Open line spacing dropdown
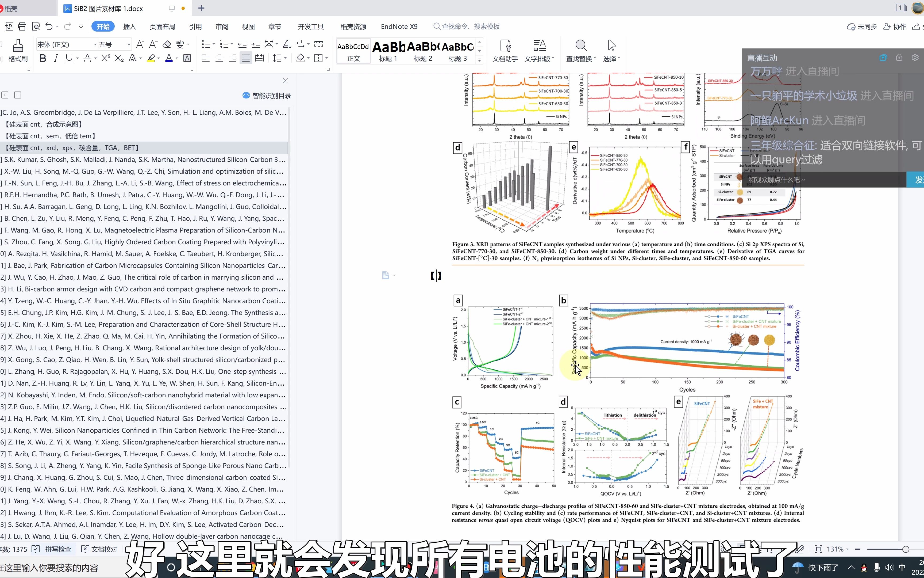The image size is (924, 578). [285, 58]
